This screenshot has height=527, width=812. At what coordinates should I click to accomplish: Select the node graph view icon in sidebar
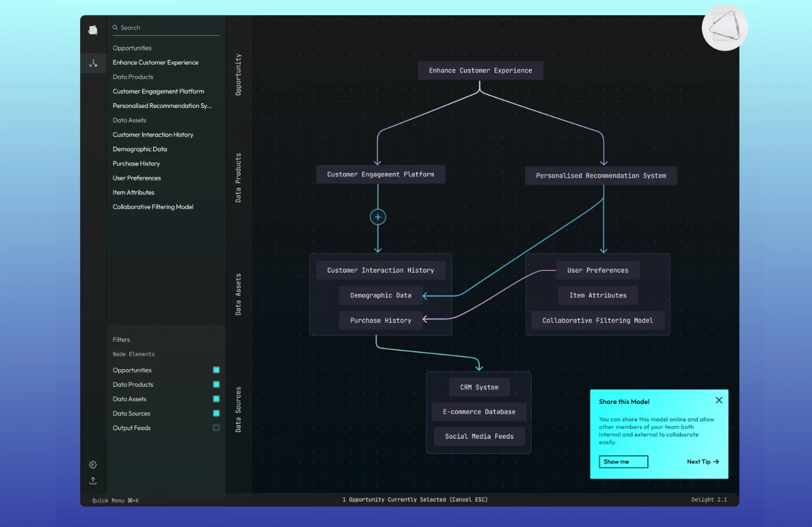[93, 63]
